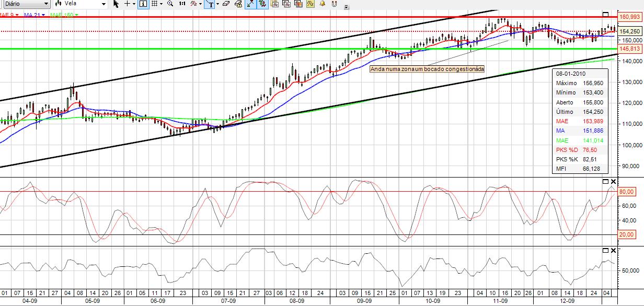Select the arrow pointer tool
The width and height of the screenshot is (644, 306).
pos(116,4)
